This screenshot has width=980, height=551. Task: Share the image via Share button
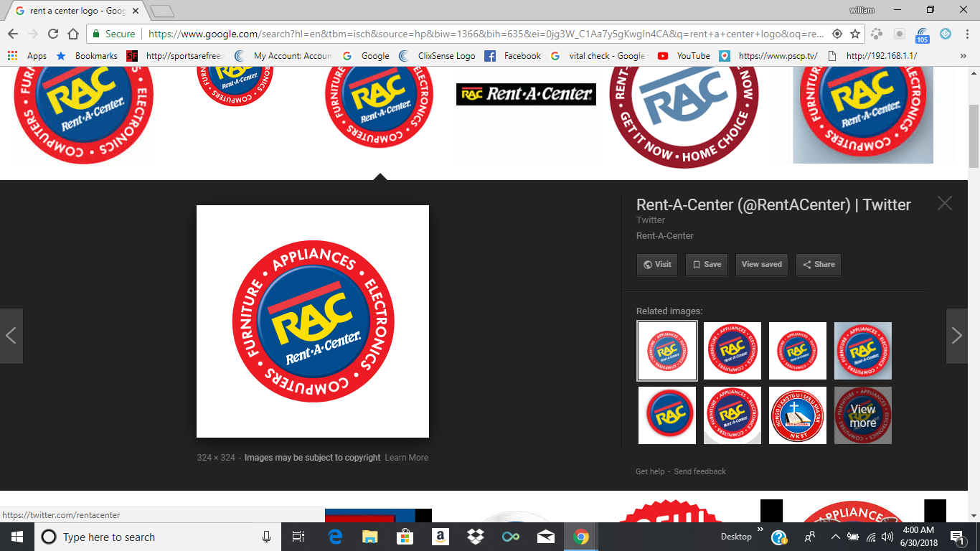819,264
